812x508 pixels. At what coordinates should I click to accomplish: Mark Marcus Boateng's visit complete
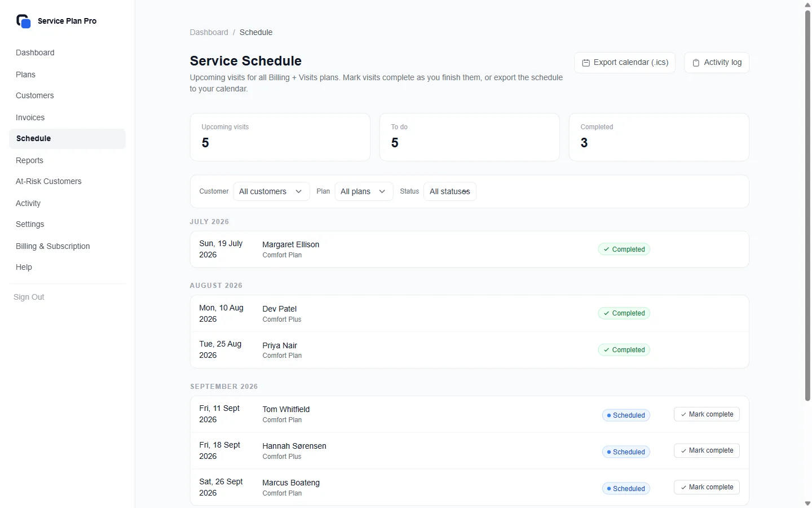pyautogui.click(x=707, y=487)
